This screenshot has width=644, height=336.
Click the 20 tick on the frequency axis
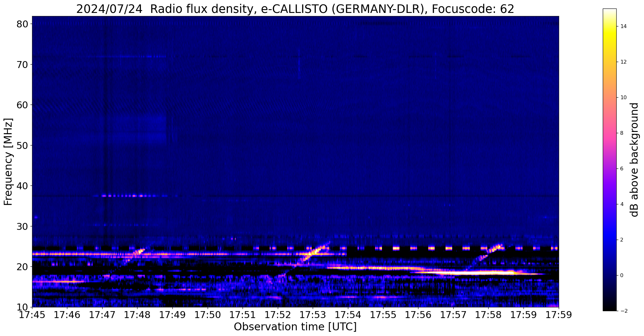click(23, 267)
